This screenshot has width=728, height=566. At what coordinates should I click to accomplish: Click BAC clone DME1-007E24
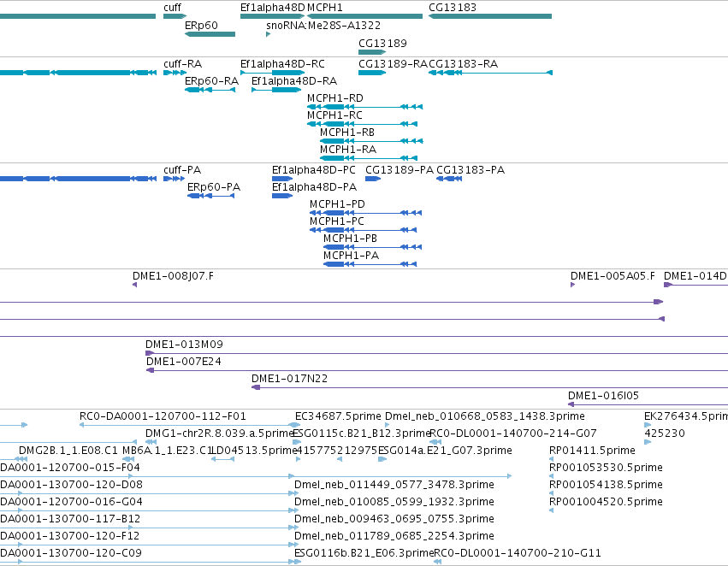click(184, 362)
